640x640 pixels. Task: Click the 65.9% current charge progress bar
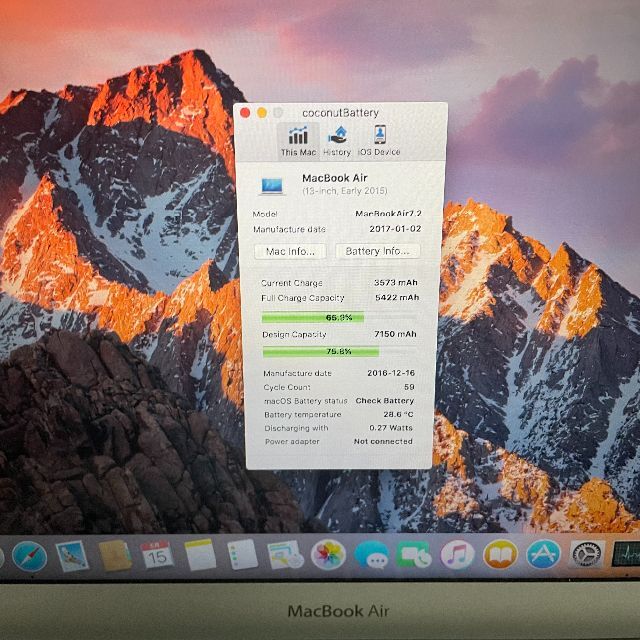point(339,317)
